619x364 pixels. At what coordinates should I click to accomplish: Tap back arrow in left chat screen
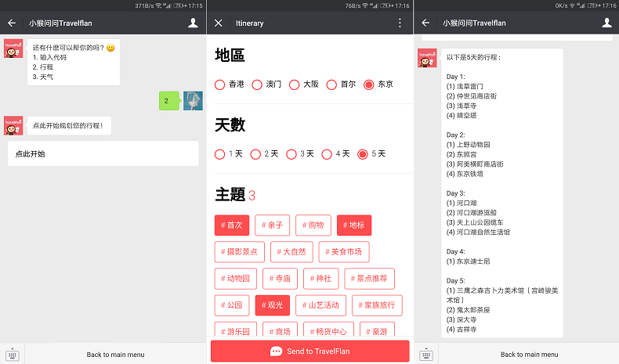point(12,23)
